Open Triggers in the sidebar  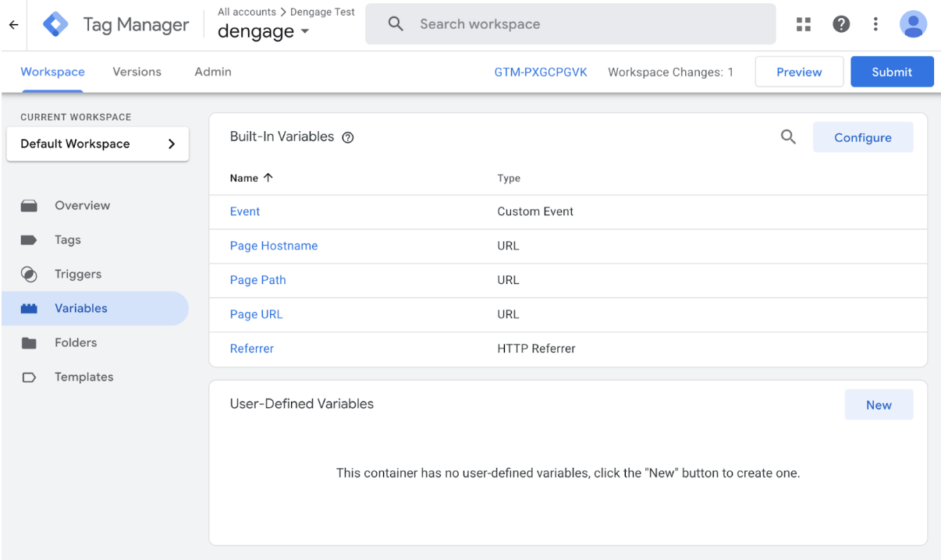click(x=94, y=275)
